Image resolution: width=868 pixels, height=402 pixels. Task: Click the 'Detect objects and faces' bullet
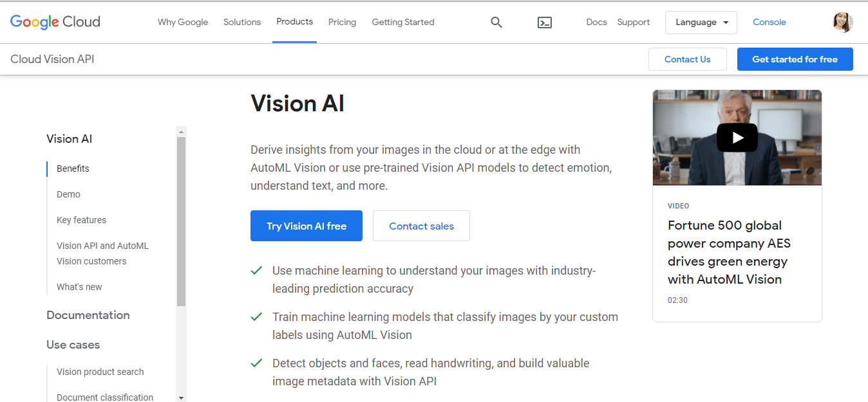coord(431,372)
